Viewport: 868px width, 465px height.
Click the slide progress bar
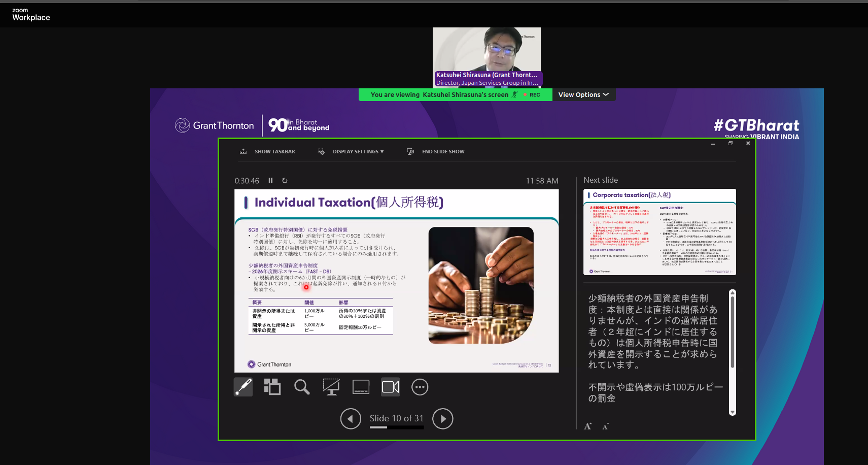point(396,427)
